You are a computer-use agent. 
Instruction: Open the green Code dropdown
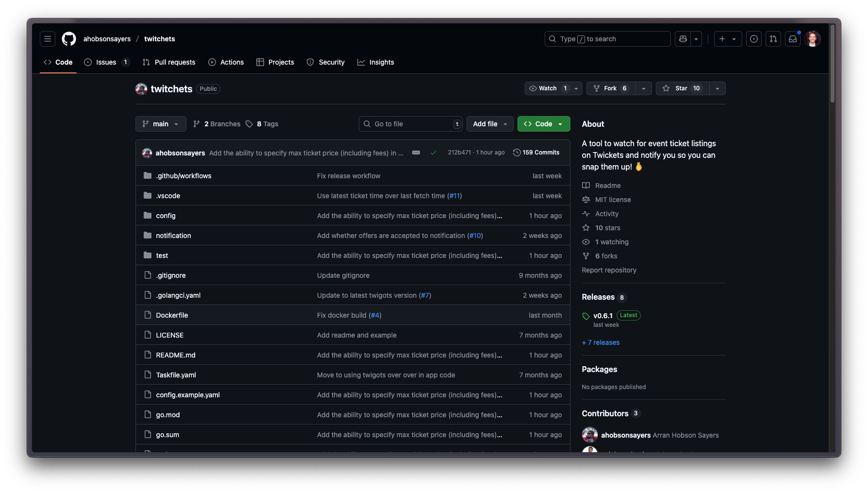click(x=544, y=124)
